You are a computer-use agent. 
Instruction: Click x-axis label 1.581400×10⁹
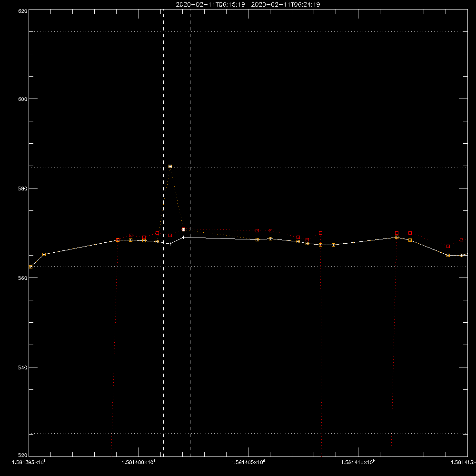(139, 462)
